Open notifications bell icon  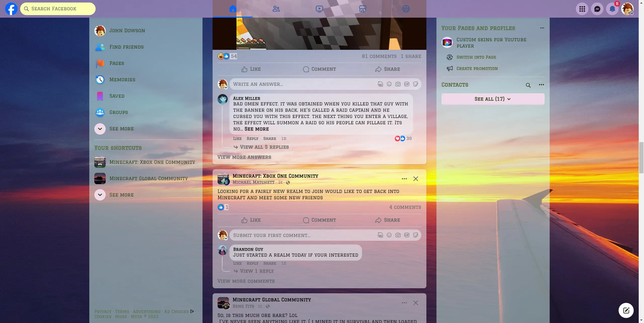click(612, 9)
